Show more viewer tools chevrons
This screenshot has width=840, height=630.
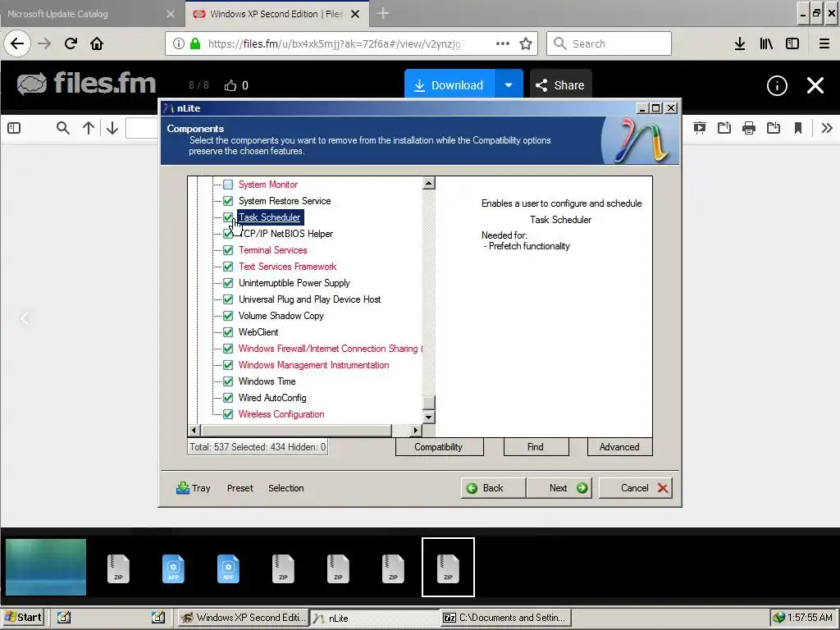click(x=827, y=127)
